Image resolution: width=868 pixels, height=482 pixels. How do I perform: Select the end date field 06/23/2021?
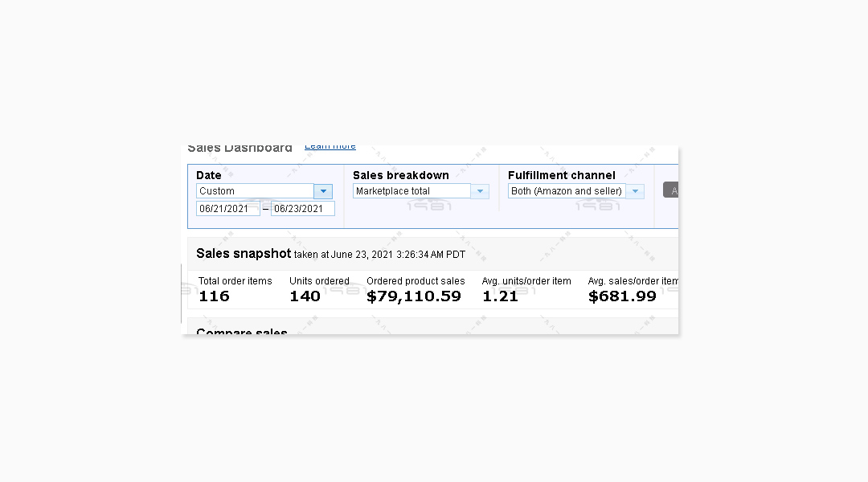coord(303,209)
